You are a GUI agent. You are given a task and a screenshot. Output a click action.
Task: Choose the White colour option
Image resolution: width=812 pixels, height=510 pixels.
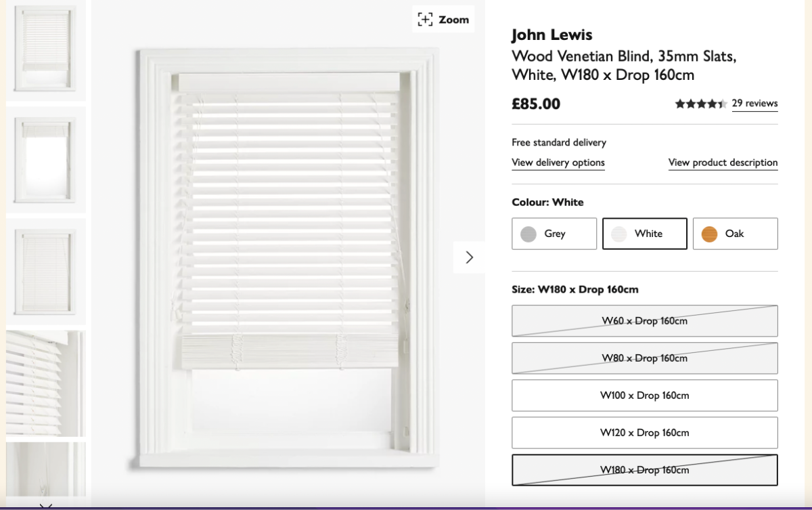[x=645, y=234]
